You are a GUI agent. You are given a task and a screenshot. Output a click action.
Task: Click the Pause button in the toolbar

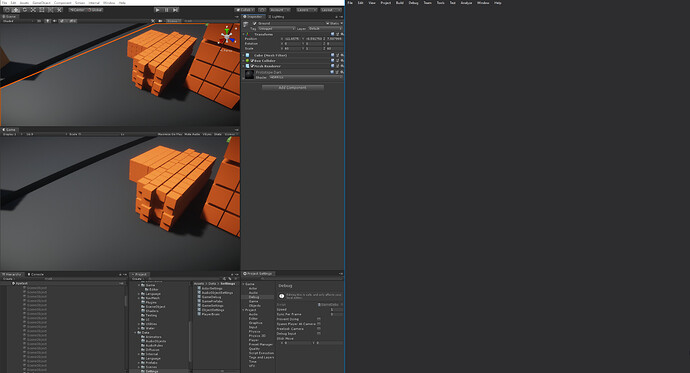[x=167, y=10]
